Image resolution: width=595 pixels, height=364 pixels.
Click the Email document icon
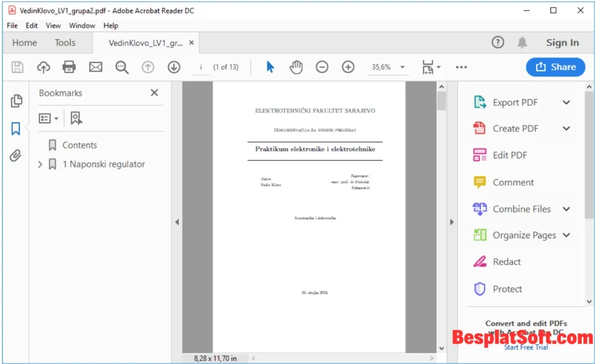95,67
